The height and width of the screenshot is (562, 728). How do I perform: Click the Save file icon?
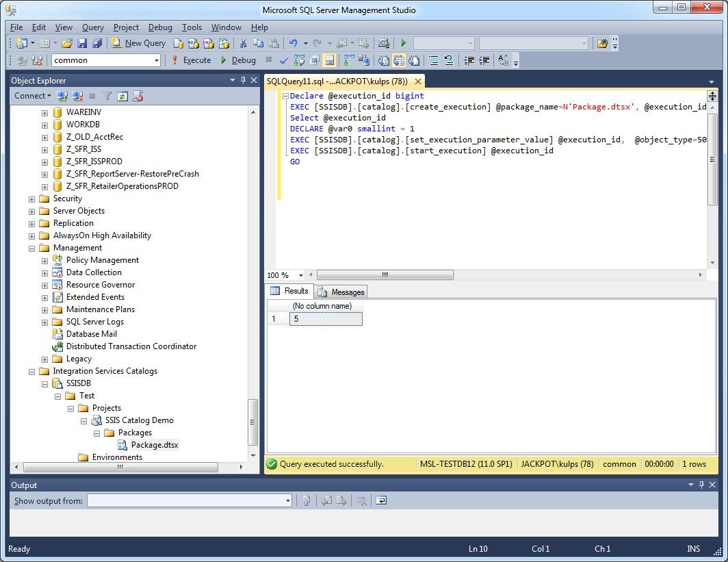tap(82, 43)
